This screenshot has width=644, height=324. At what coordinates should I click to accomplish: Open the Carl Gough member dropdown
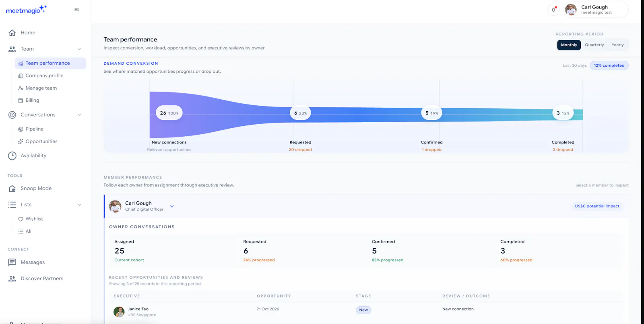point(172,207)
